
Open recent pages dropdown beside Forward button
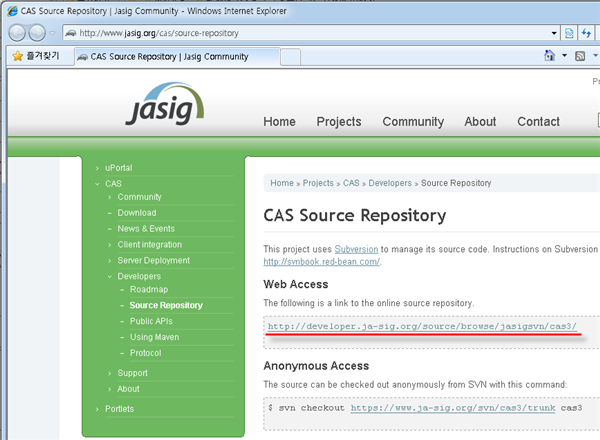tap(52, 33)
